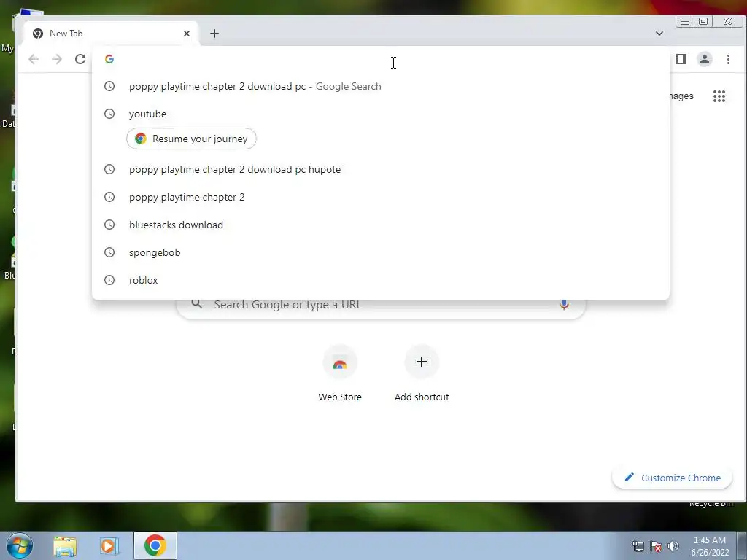The height and width of the screenshot is (560, 747).
Task: Click the Google G icon in omnibox
Action: coord(109,59)
